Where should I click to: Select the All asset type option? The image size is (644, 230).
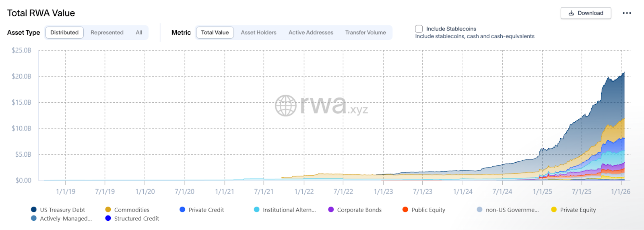point(139,33)
